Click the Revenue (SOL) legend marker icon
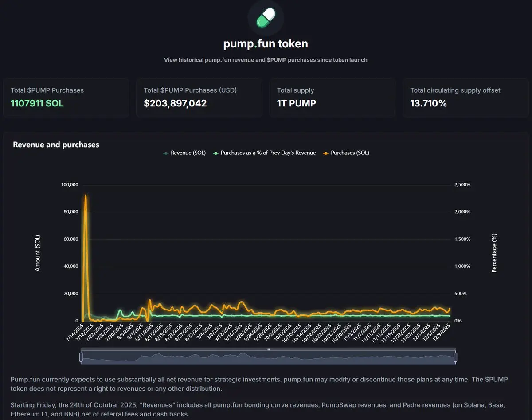This screenshot has height=420, width=532. click(166, 153)
